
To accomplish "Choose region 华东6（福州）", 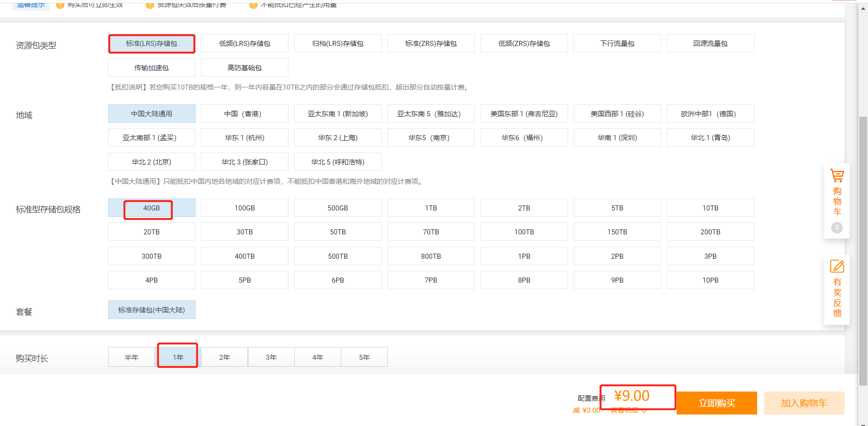I will coord(524,137).
